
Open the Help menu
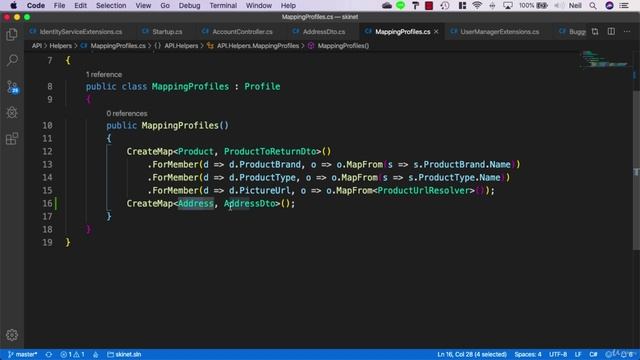tap(288, 6)
